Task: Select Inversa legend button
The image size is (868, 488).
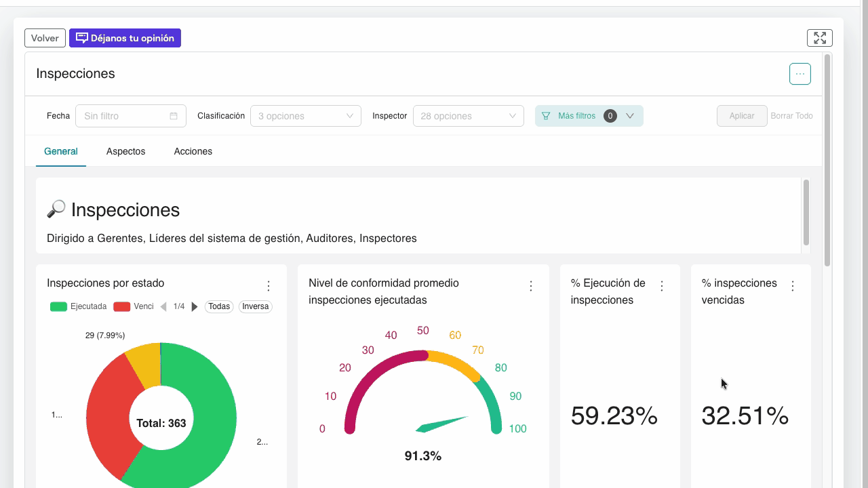Action: [x=256, y=306]
